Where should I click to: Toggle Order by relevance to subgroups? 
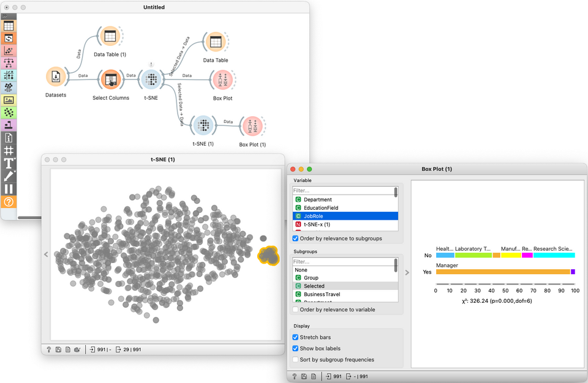point(295,239)
